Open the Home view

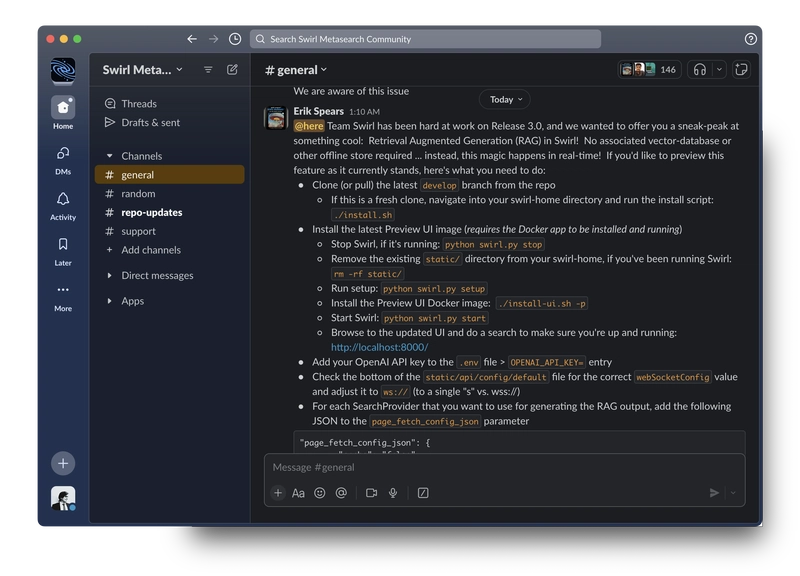(x=63, y=112)
